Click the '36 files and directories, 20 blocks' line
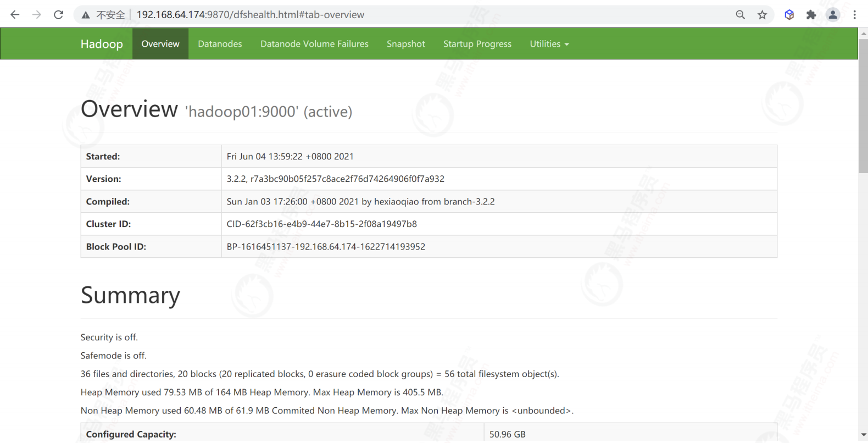The image size is (868, 443). click(x=320, y=374)
